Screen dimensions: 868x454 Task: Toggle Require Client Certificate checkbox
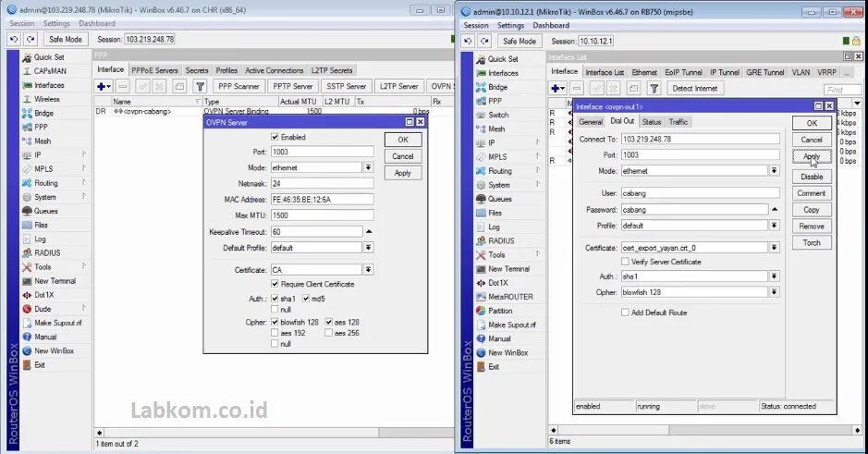pos(275,284)
